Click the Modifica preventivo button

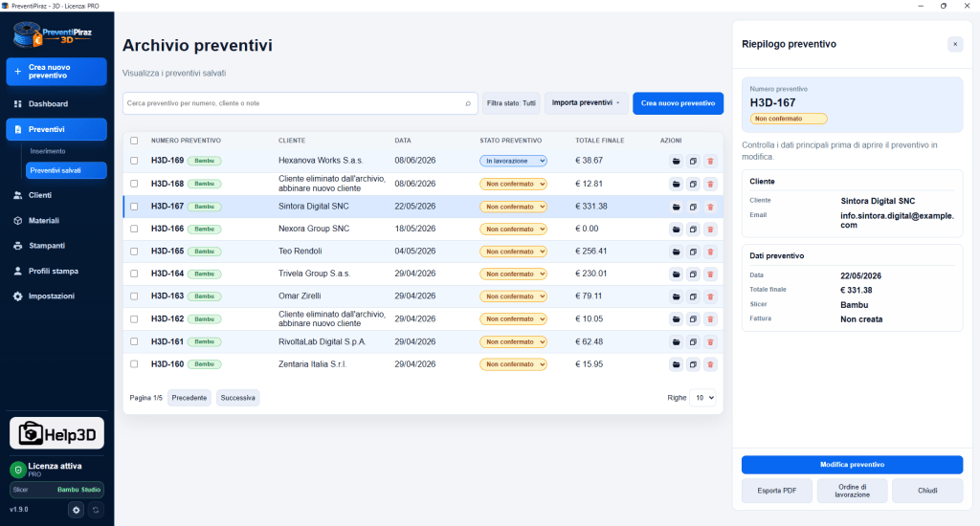click(x=852, y=465)
